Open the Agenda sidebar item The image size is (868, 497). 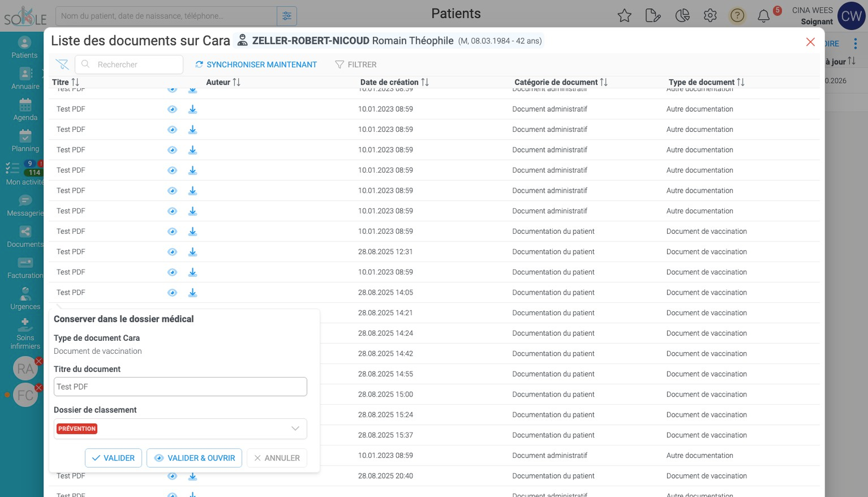[25, 110]
